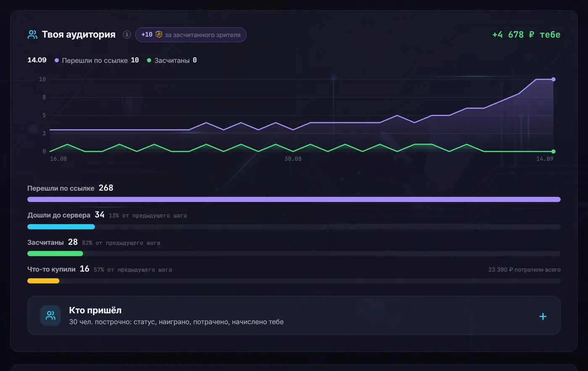Click the green Засчитаны progress bar
588x371 pixels.
pyautogui.click(x=55, y=253)
